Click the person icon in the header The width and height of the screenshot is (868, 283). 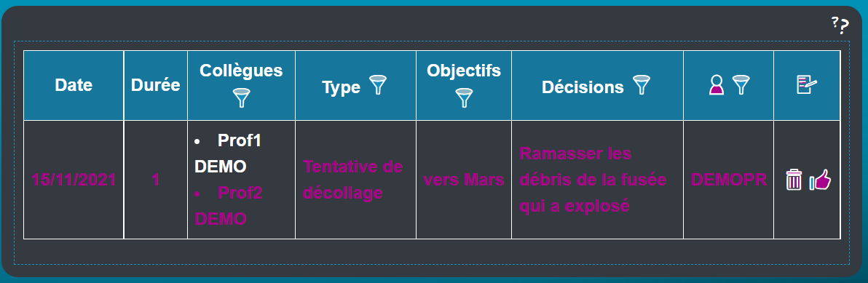[x=717, y=85]
